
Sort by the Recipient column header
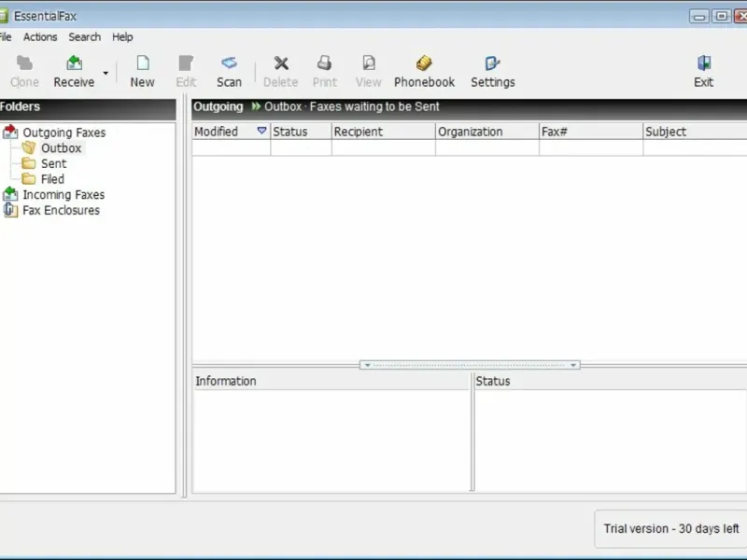coord(384,132)
